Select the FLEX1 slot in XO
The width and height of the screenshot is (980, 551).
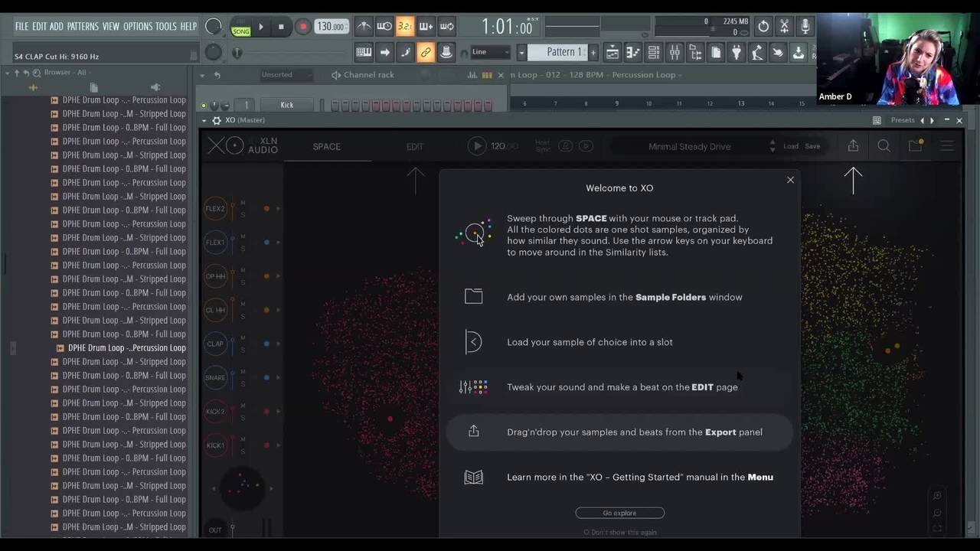click(215, 243)
